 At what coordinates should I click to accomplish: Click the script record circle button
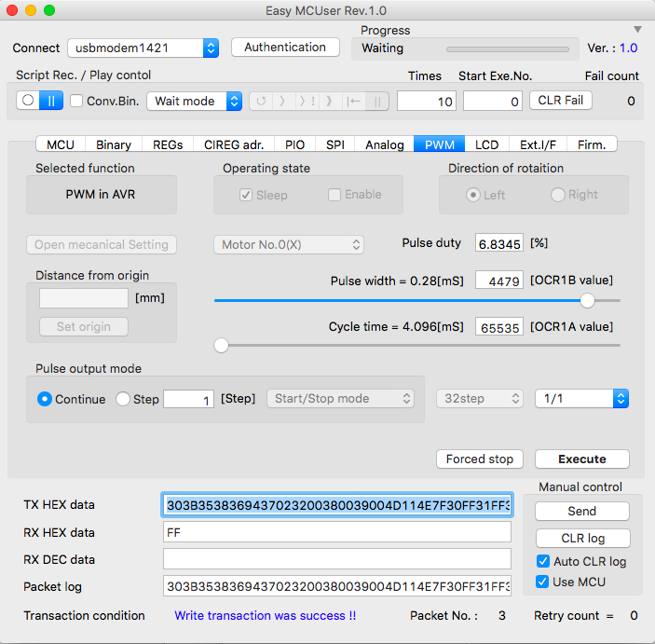(x=28, y=101)
